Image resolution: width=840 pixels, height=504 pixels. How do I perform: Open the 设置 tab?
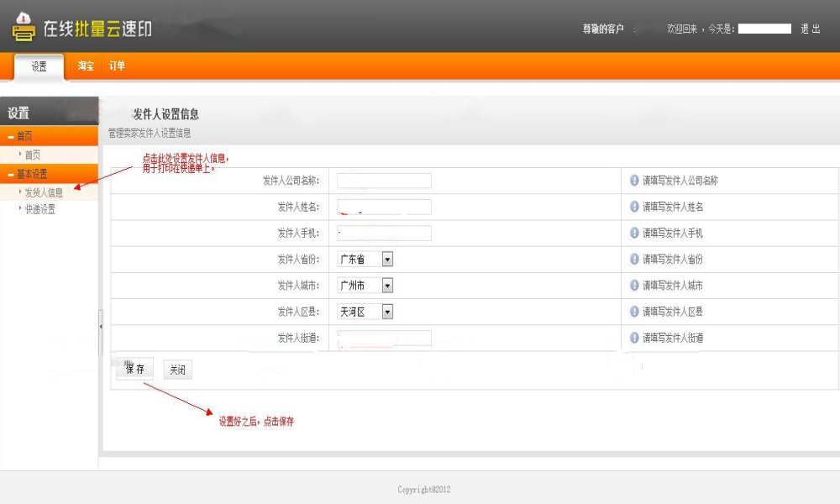pos(39,67)
